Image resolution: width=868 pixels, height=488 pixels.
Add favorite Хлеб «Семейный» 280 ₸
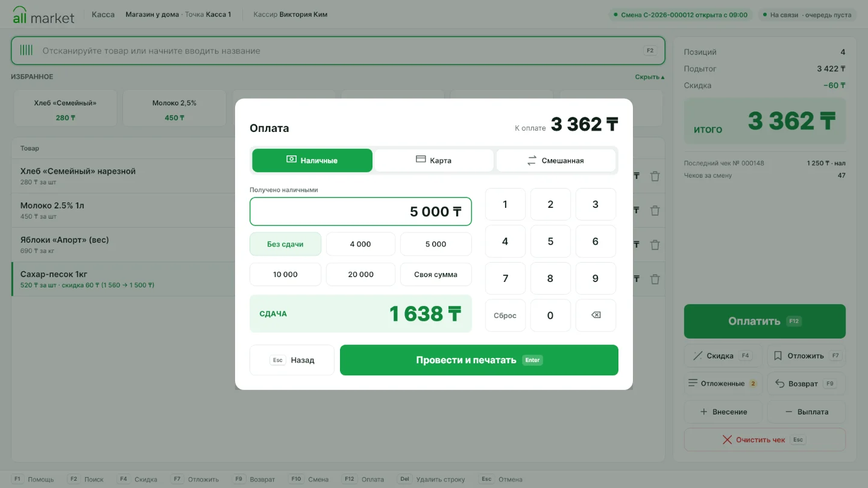point(65,108)
